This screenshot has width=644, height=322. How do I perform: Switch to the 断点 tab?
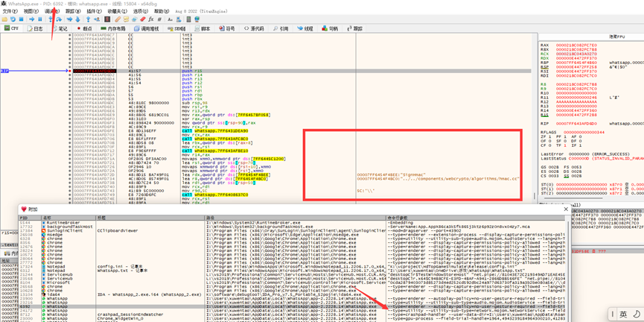[x=84, y=28]
